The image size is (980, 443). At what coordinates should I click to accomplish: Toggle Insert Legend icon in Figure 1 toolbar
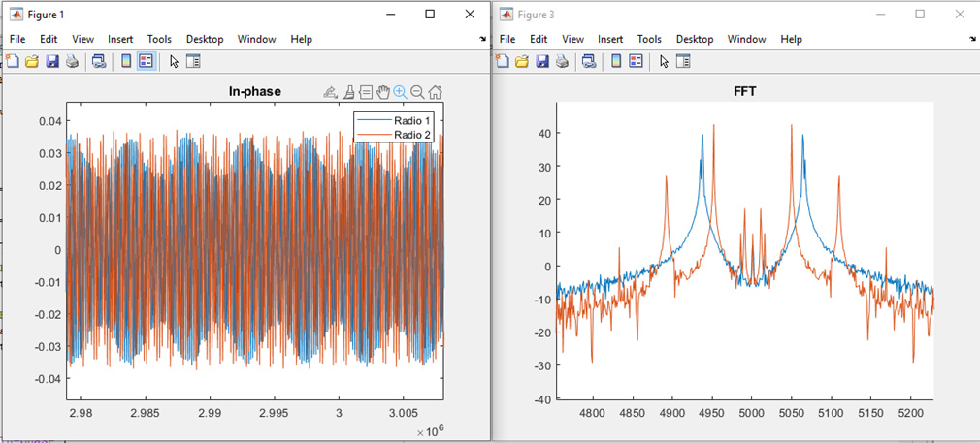pos(147,61)
